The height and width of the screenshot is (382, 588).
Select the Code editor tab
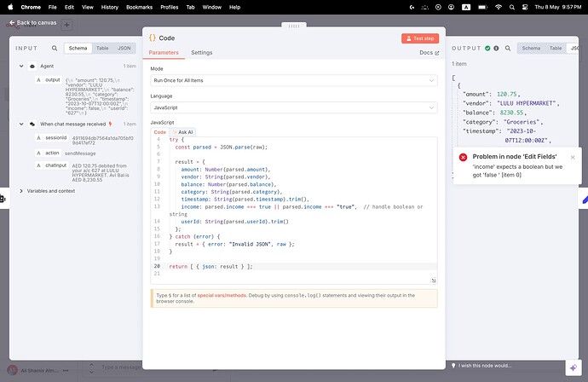159,132
